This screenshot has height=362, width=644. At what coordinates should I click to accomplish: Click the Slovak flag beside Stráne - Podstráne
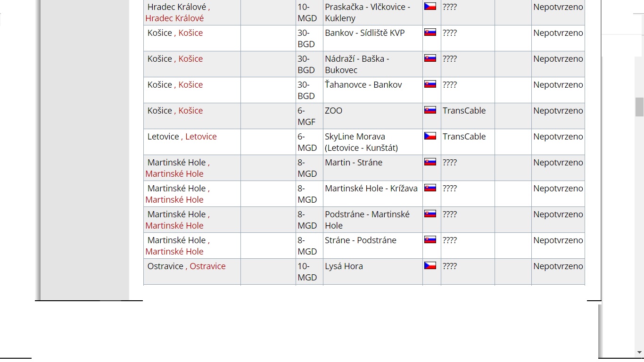point(430,240)
